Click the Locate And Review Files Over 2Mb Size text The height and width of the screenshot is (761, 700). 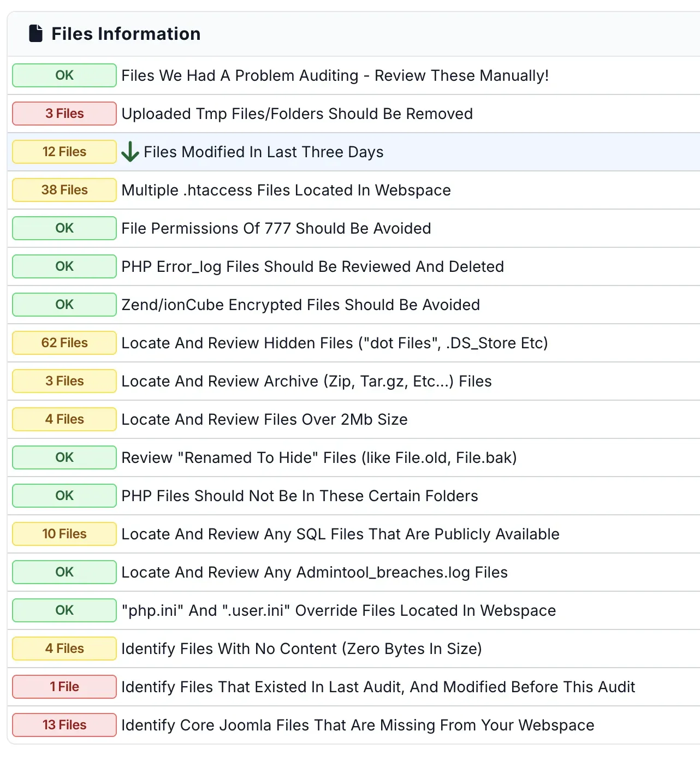[264, 419]
